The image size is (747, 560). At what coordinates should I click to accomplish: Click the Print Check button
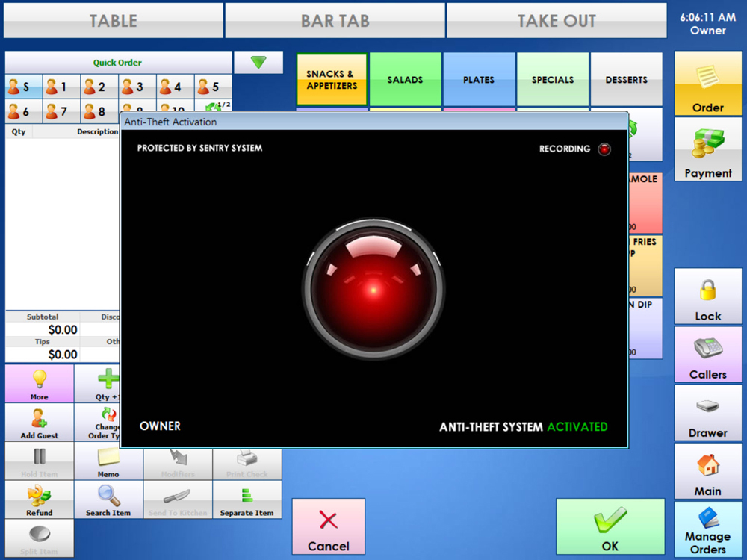(247, 464)
